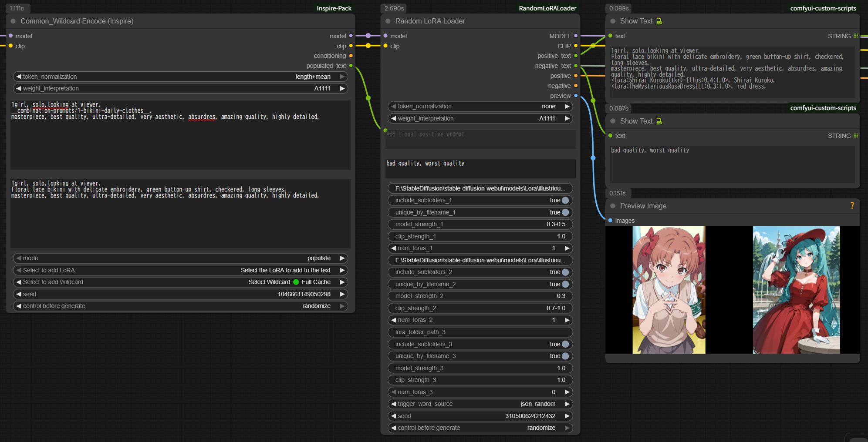Click the snake icon on the Show Text node displaying 'bad quality'
Image resolution: width=868 pixels, height=442 pixels.
click(659, 121)
